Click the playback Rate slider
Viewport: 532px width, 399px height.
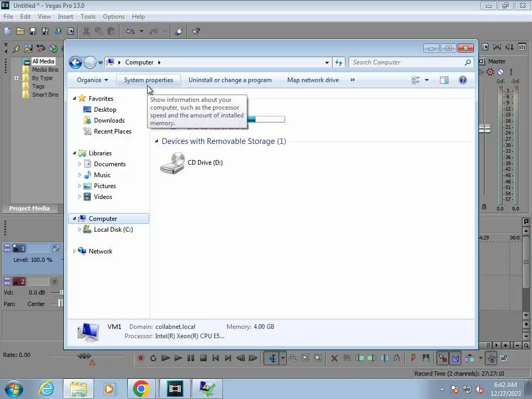(84, 356)
